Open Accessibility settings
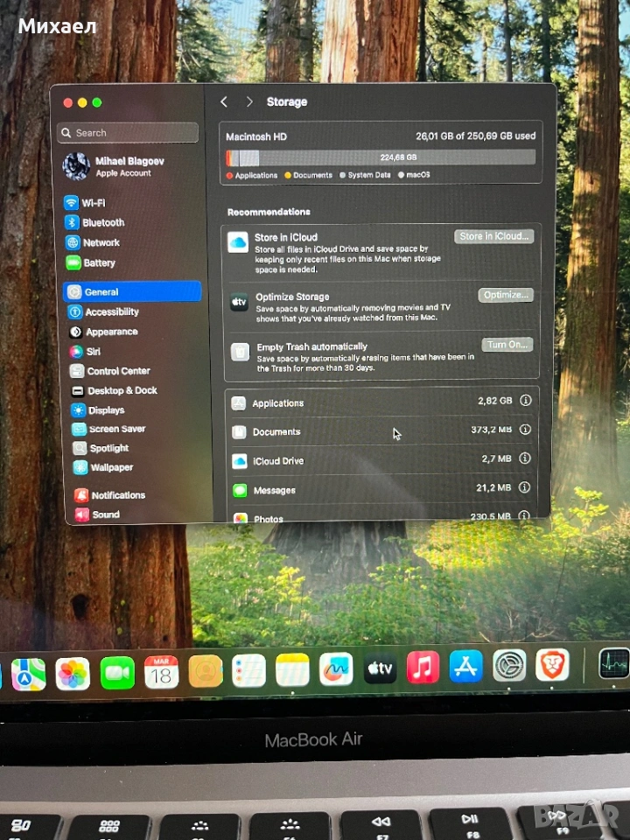 [104, 311]
